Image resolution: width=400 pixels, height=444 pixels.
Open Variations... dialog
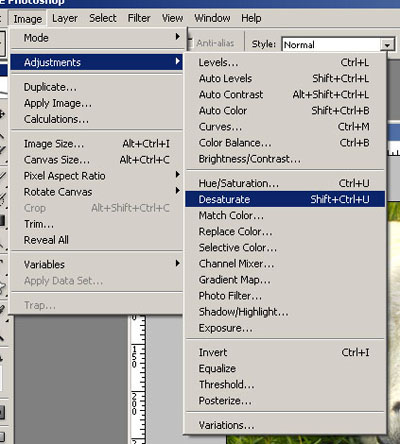tap(285, 425)
